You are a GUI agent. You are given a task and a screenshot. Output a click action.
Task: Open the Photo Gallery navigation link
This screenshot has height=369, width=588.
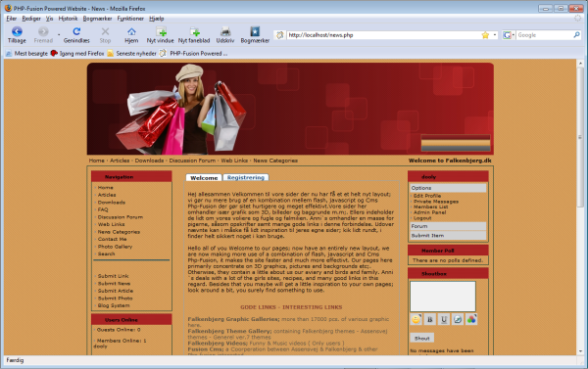[x=115, y=247]
